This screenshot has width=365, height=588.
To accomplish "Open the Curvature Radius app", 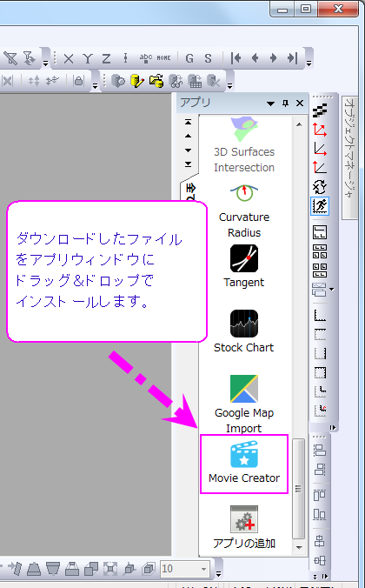I will 244,211.
